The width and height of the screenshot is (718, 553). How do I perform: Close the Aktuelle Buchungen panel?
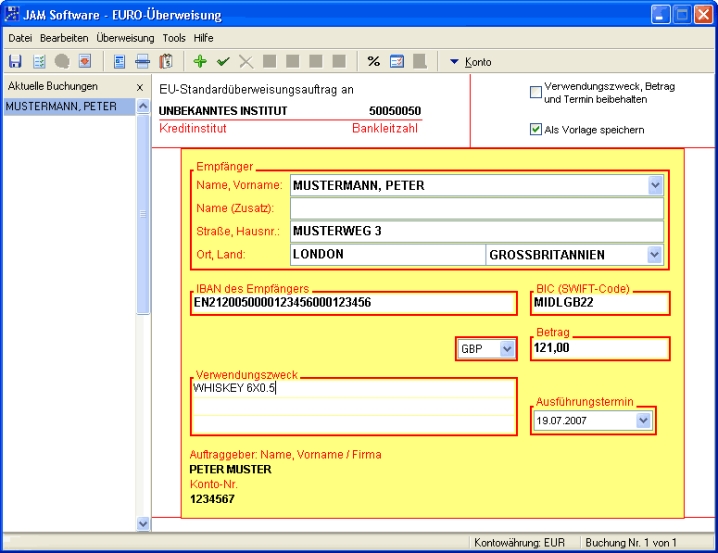[139, 87]
